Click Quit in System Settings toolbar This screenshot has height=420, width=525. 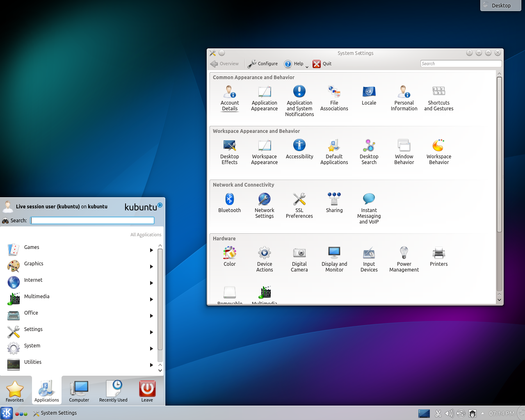pyautogui.click(x=322, y=64)
